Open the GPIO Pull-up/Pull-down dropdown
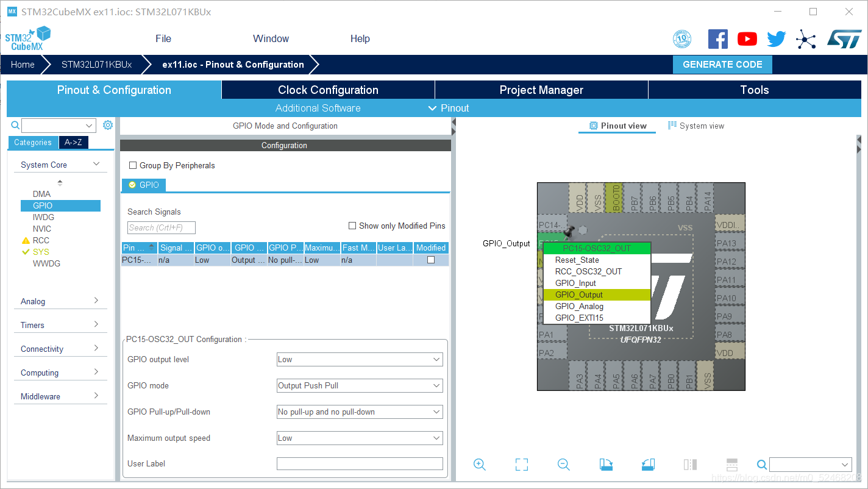The height and width of the screenshot is (489, 868). tap(360, 412)
